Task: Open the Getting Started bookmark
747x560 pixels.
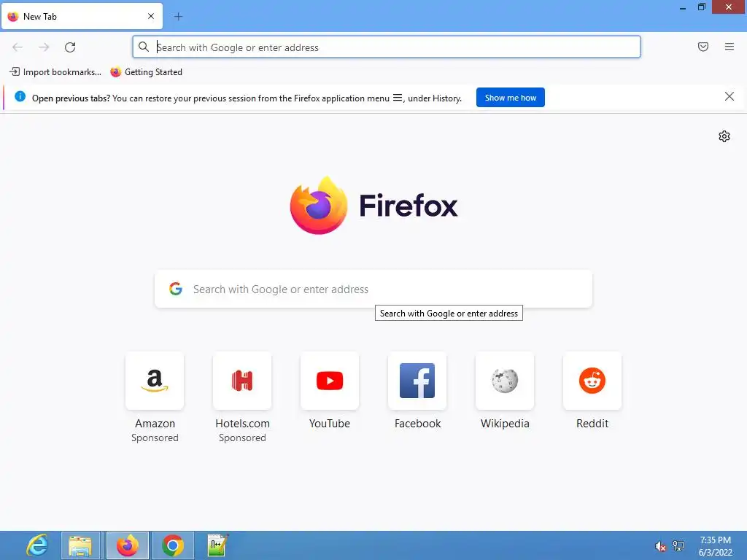Action: 146,72
